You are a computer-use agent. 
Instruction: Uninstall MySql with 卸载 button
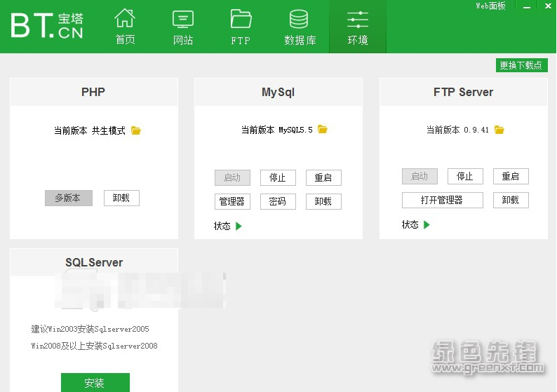323,201
